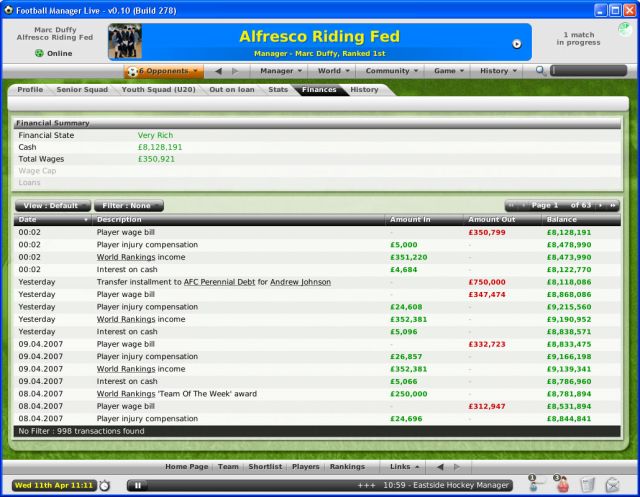Switch to the Senior Squad tab
This screenshot has width=640, height=497.
84,90
